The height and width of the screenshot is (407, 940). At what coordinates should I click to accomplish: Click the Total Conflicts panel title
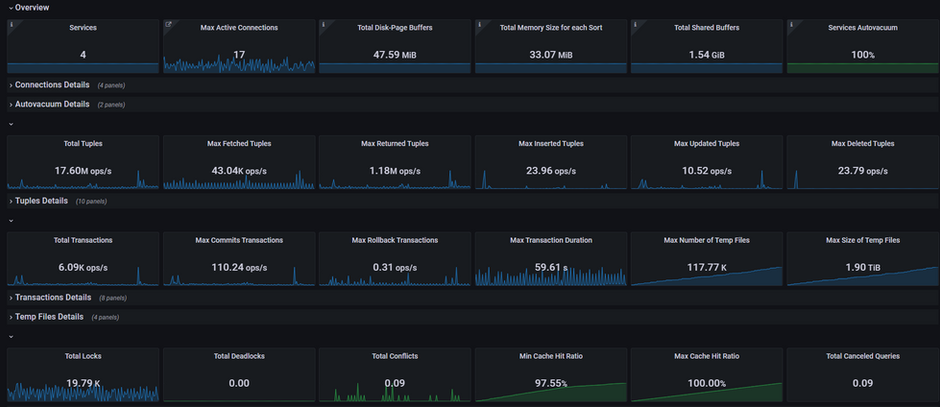394,356
